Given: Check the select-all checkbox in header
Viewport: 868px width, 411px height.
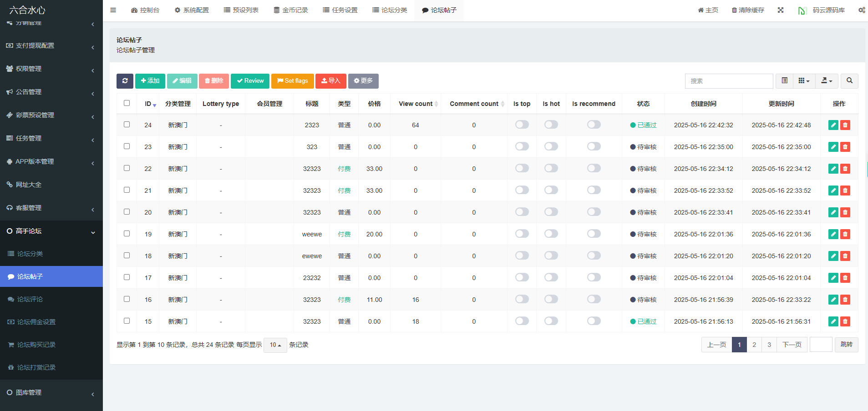Looking at the screenshot, I should [127, 103].
